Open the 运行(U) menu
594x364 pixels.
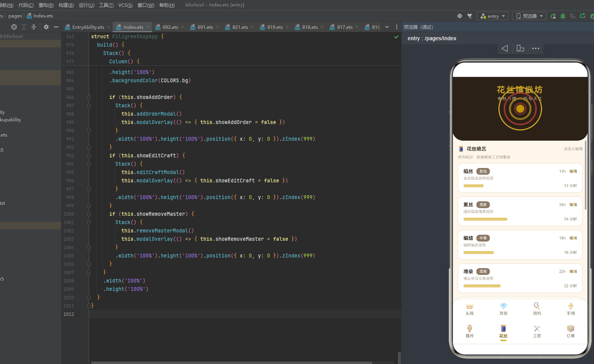point(86,5)
